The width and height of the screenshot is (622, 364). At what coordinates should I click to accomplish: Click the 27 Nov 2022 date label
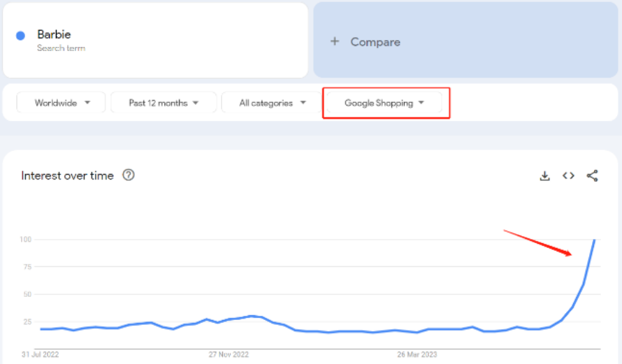pyautogui.click(x=229, y=354)
